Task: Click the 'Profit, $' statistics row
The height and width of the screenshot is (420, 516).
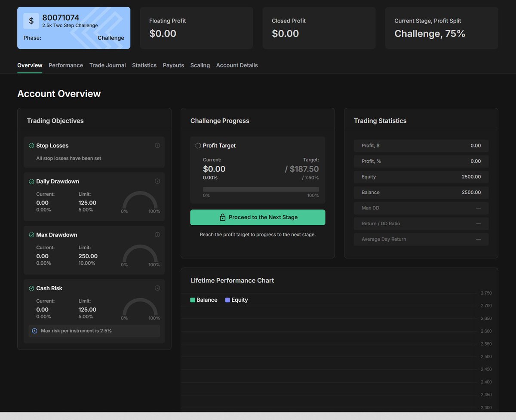Action: point(421,146)
